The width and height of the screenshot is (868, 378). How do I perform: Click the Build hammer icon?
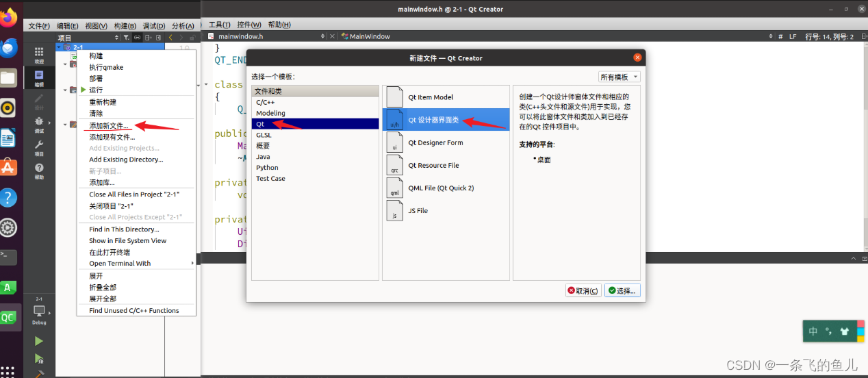(39, 374)
